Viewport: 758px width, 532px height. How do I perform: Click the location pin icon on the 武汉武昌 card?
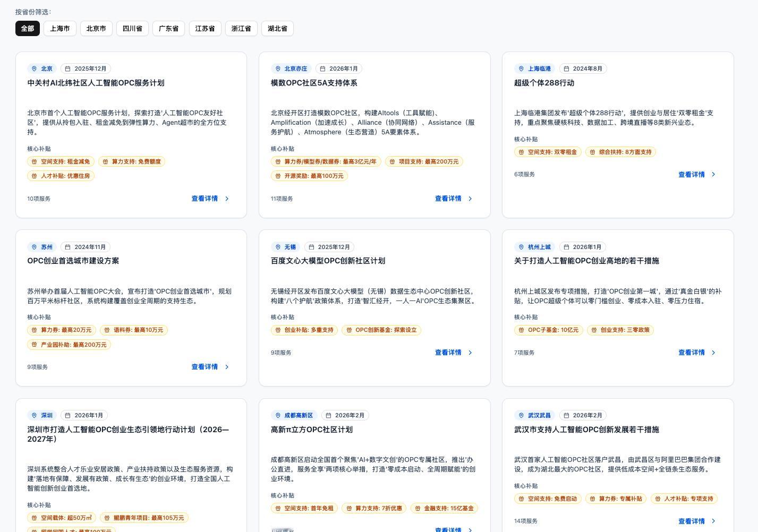click(521, 415)
